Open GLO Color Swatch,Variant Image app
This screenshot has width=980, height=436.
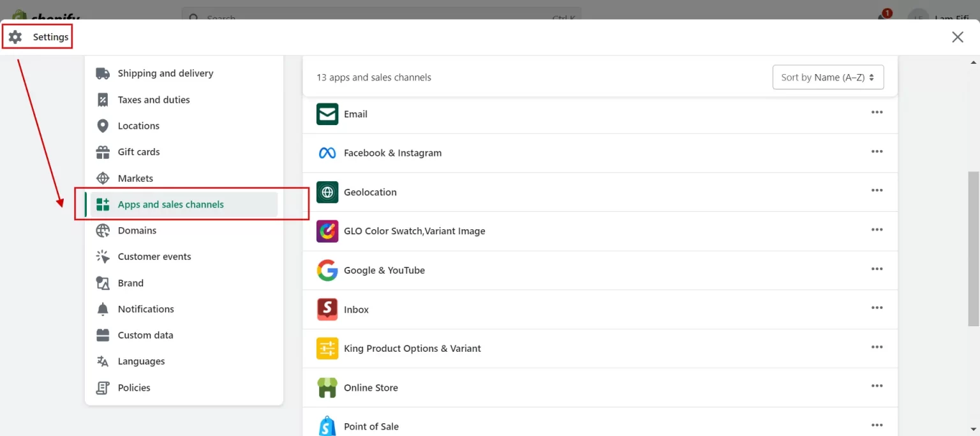[x=415, y=231]
